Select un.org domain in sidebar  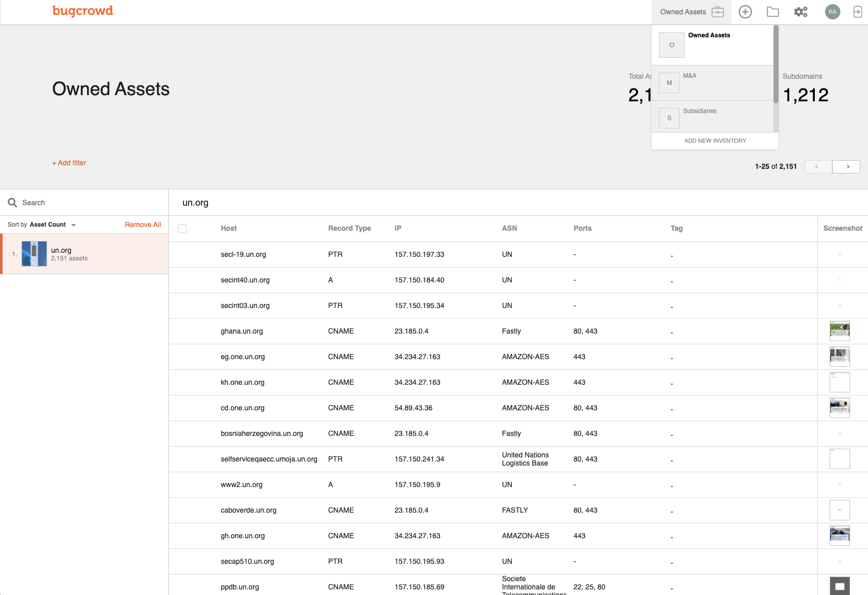coord(85,254)
